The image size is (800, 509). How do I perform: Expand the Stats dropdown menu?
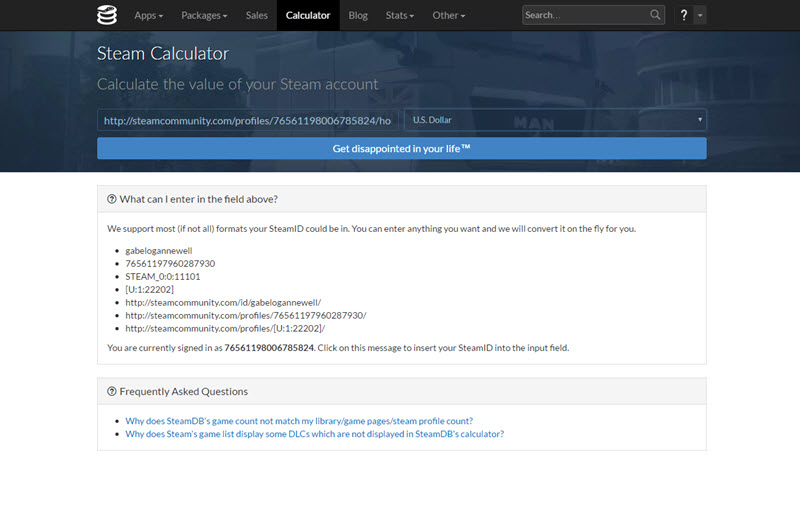point(399,15)
